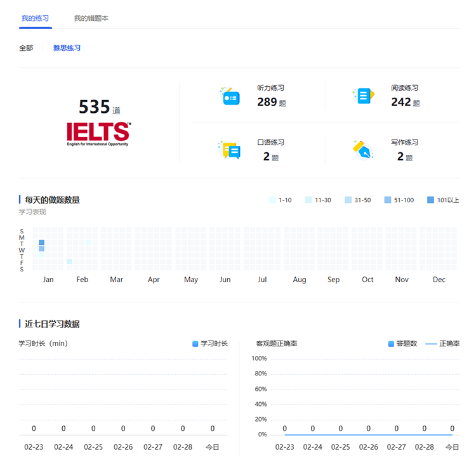This screenshot has height=463, width=476.
Task: Click the 11-30 legend swatch
Action: [308, 200]
